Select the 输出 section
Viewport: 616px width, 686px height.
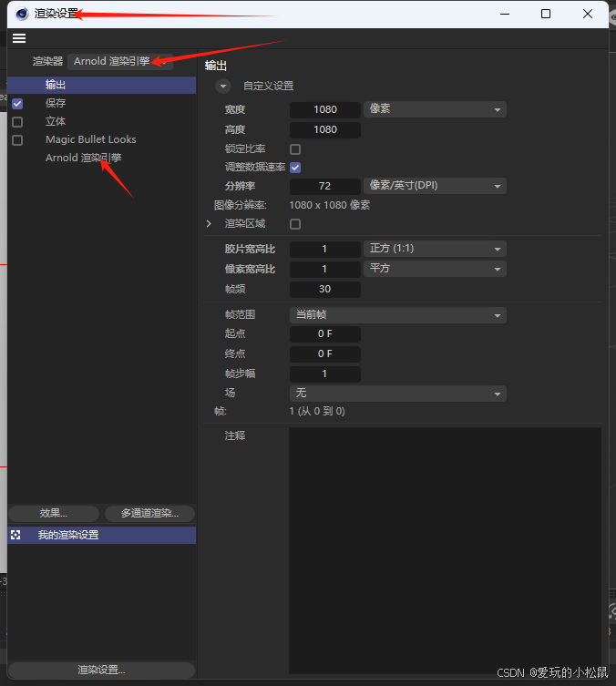[101, 85]
